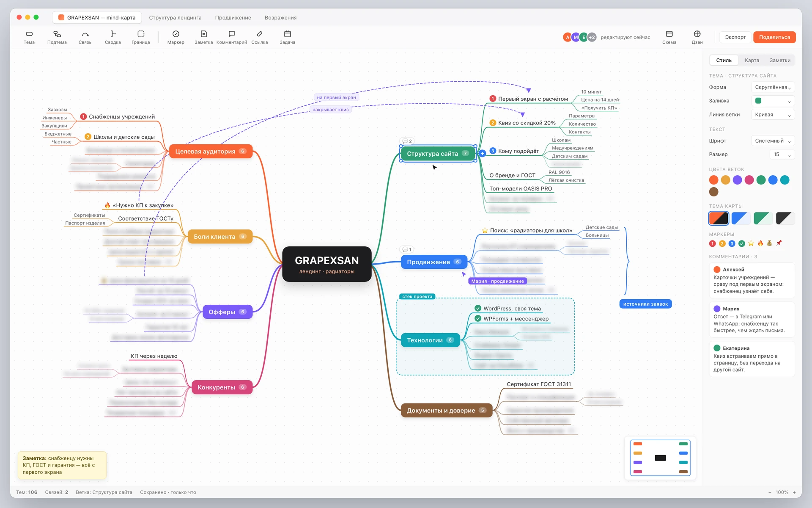
Task: Select the green checkmark marker in Маркеры
Action: click(x=741, y=243)
